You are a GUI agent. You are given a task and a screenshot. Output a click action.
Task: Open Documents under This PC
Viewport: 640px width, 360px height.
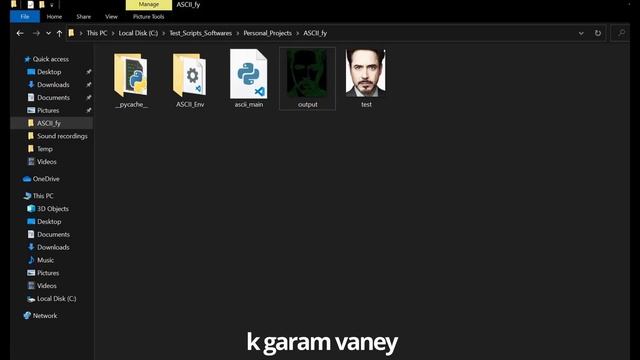pos(53,234)
